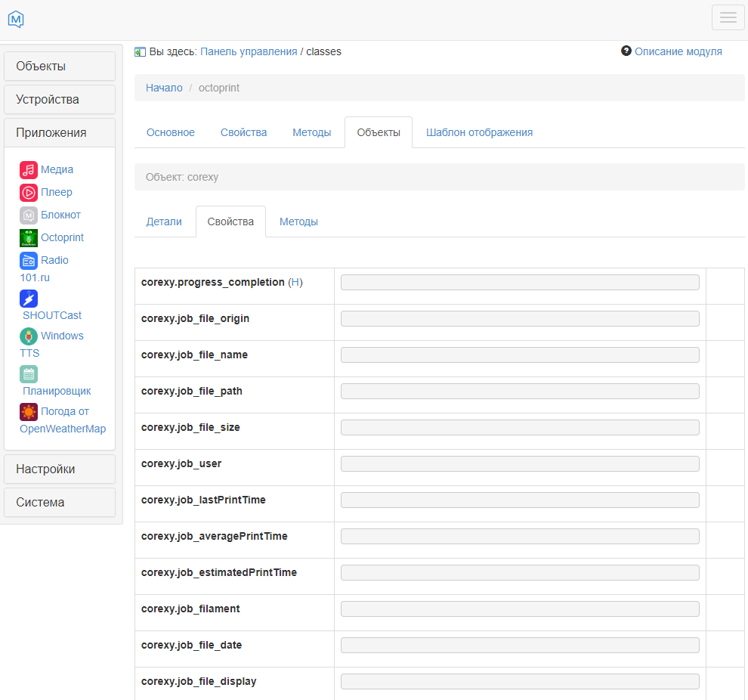
Task: Open the Media app icon
Action: (29, 170)
